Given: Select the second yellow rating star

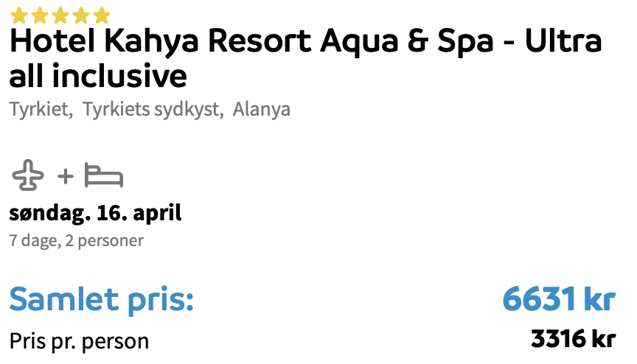Looking at the screenshot, I should point(39,15).
